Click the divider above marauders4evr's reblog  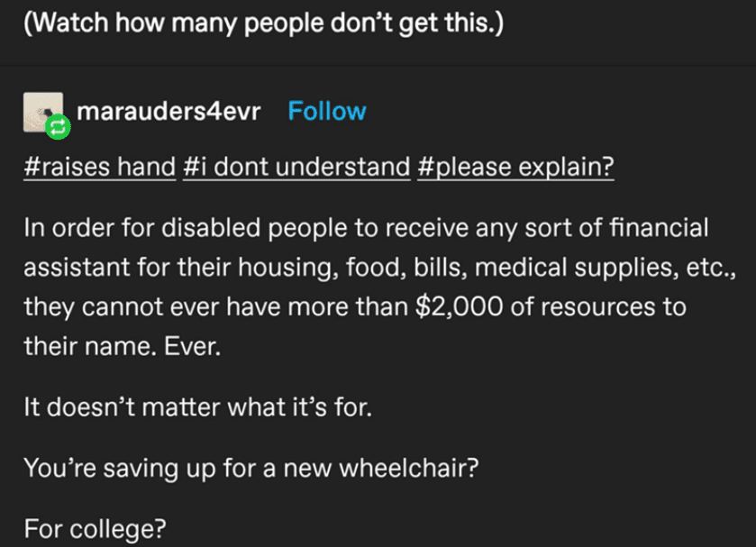coord(378,66)
